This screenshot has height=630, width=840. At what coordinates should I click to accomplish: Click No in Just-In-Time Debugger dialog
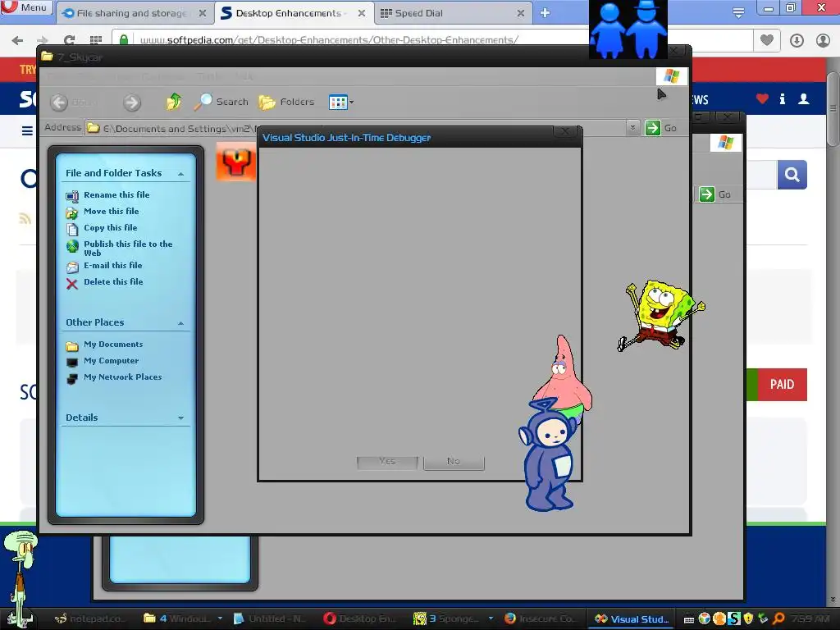coord(454,463)
